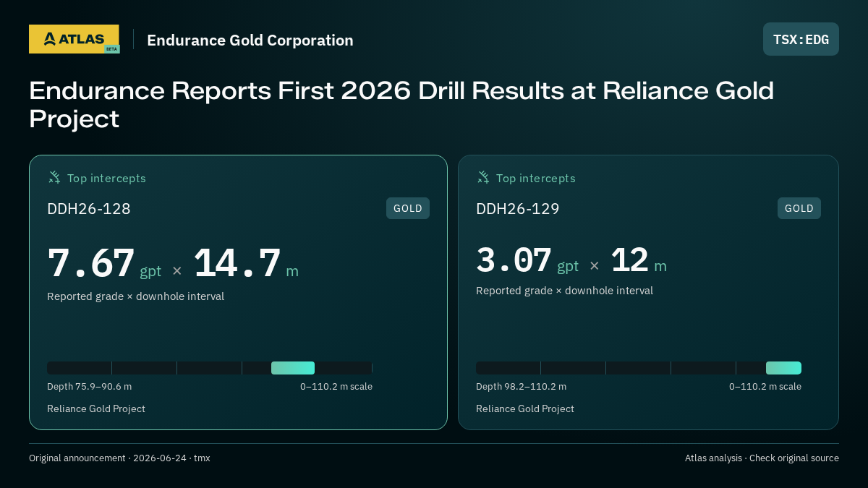The width and height of the screenshot is (868, 488).
Task: Click the 12 m interval value
Action: pyautogui.click(x=639, y=261)
